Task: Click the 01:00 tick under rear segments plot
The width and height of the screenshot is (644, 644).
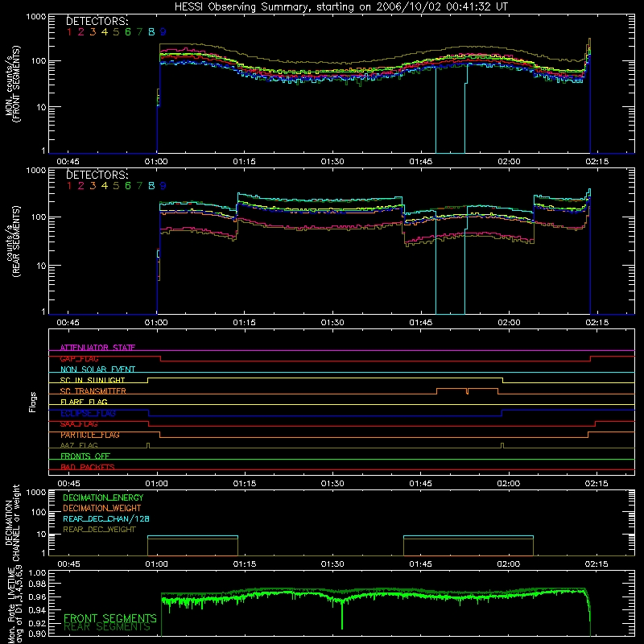Action: [156, 323]
